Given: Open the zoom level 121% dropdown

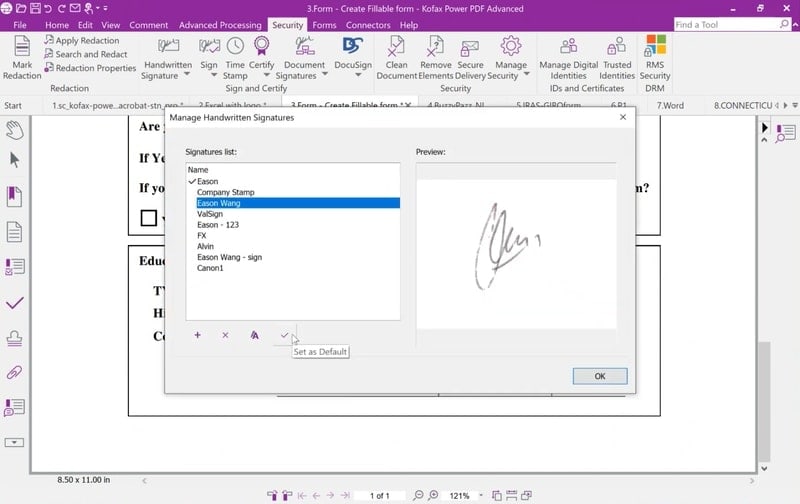Looking at the screenshot, I should tap(481, 495).
